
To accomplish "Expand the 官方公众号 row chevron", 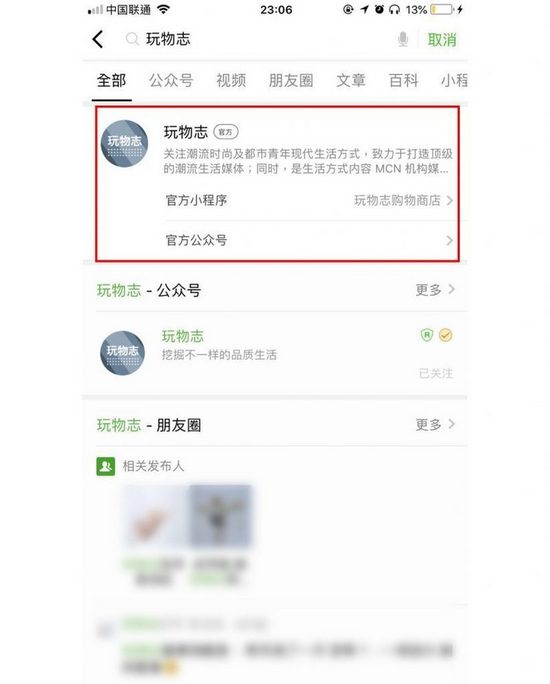I will (x=449, y=240).
